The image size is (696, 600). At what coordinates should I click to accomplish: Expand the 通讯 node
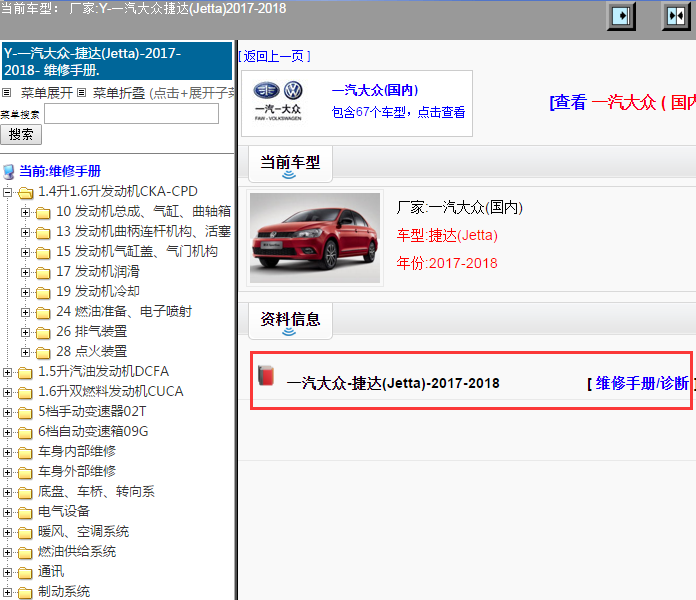click(7, 572)
